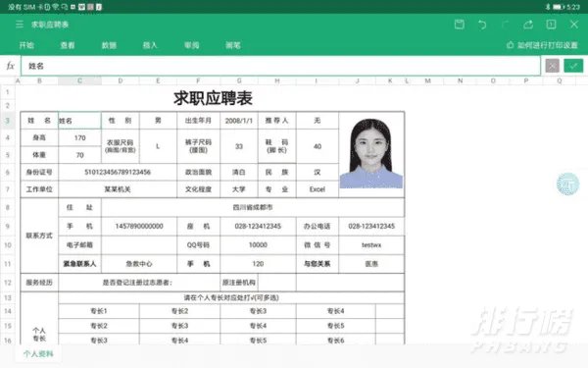Select the 请在个人专长对应处打√ instruction cell

tap(231, 297)
